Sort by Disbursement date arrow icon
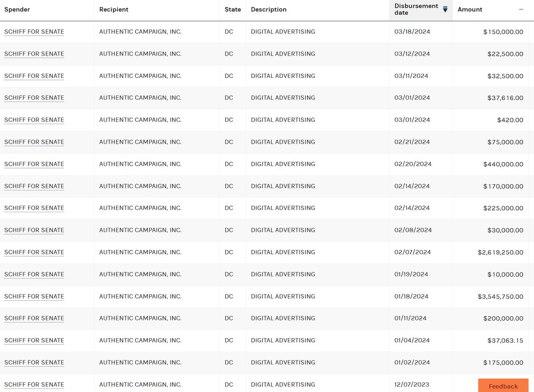This screenshot has height=392, width=534. pyautogui.click(x=445, y=9)
